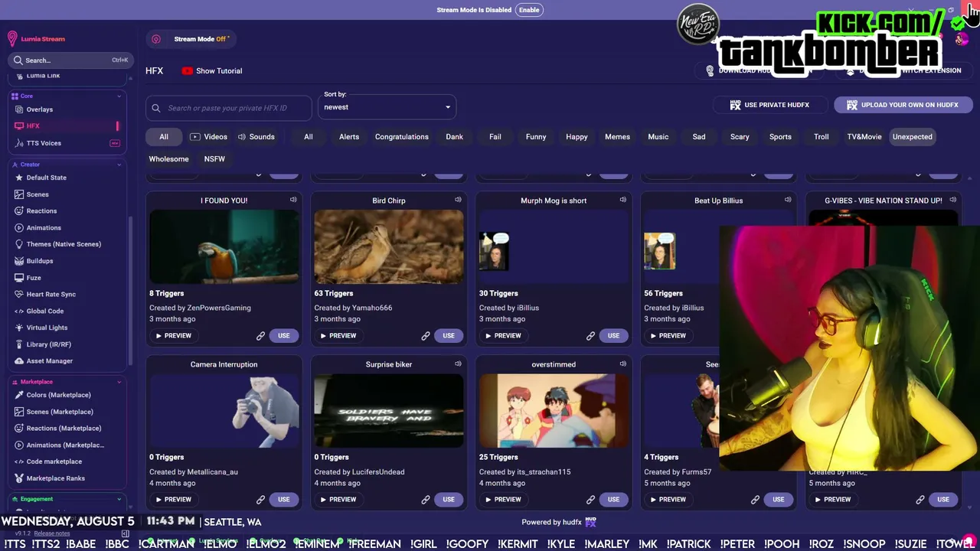980x551 pixels.
Task: Select the Congratulations category tab
Action: [x=402, y=137]
